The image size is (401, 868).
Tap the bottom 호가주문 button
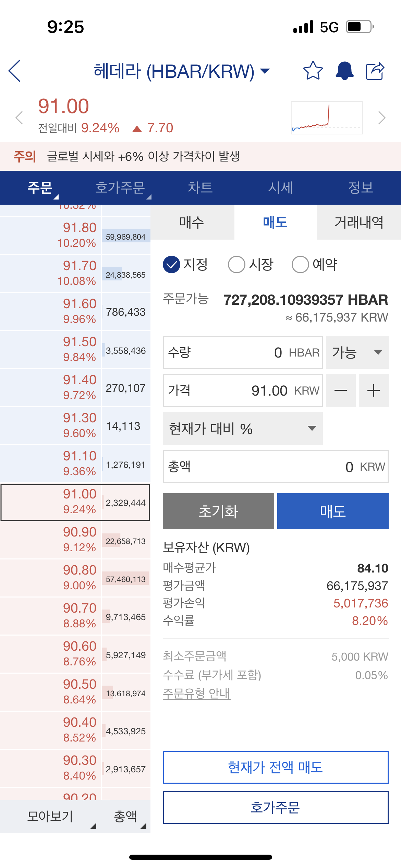276,807
